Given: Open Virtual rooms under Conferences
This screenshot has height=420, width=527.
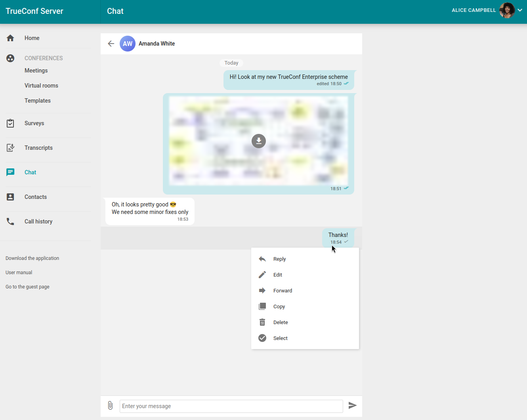Looking at the screenshot, I should [x=41, y=86].
